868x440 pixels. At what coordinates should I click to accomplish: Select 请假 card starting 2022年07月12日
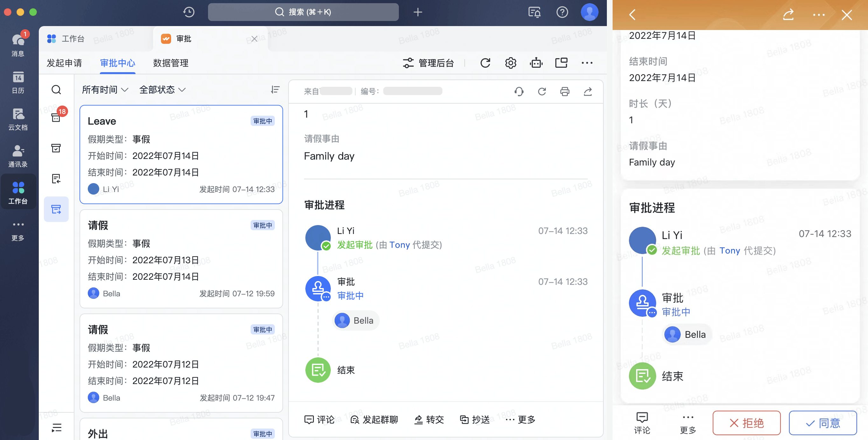tap(181, 363)
